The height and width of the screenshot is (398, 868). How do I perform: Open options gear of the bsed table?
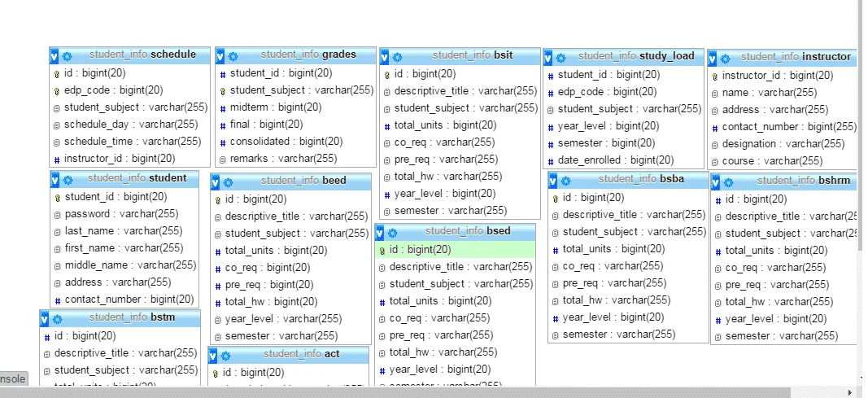(x=392, y=233)
